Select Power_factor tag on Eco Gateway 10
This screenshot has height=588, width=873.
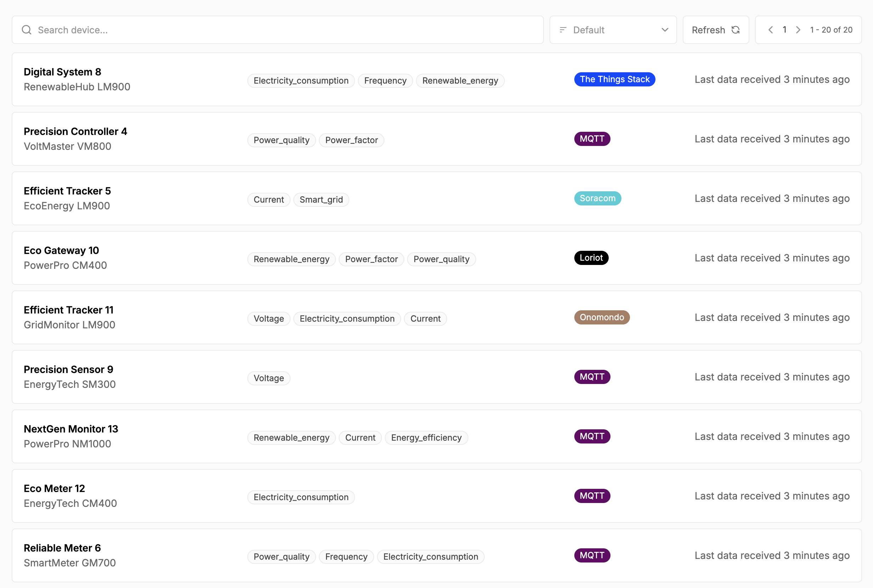tap(371, 259)
